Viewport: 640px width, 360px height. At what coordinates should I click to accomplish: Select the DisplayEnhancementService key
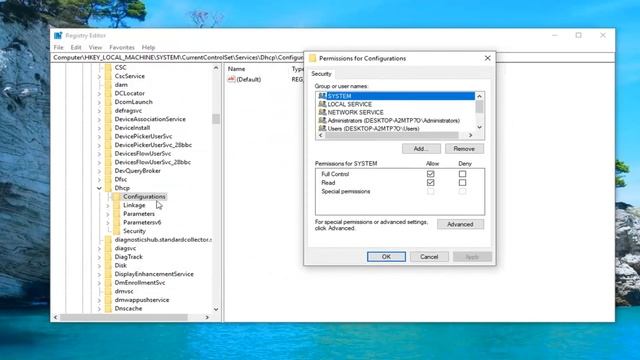click(154, 274)
